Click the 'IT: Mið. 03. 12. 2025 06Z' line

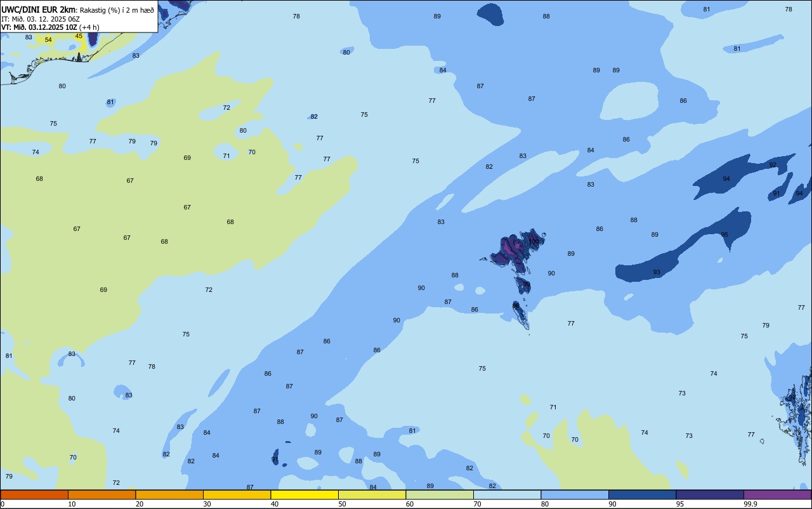41,18
